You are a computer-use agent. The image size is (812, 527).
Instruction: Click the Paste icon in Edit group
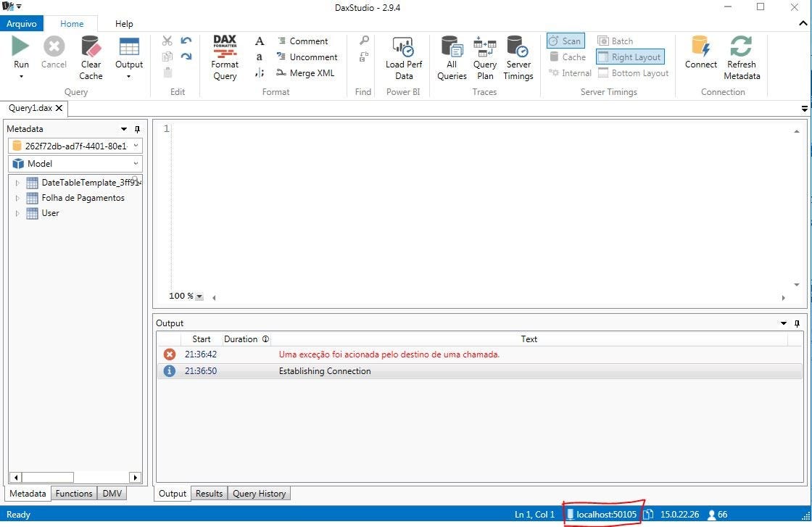click(167, 72)
